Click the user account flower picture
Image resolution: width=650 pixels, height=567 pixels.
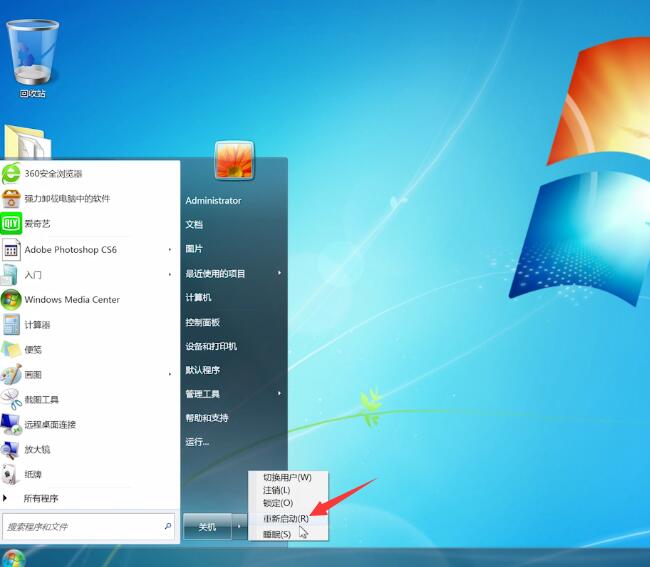point(234,160)
